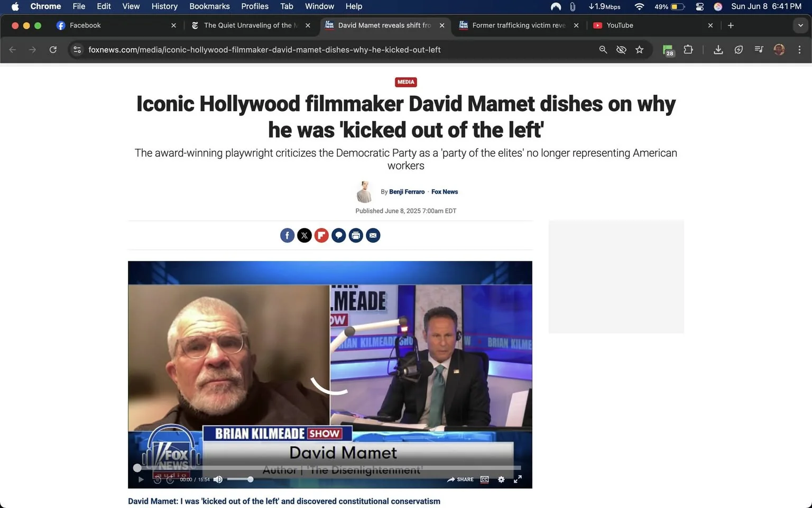Close the Facebook tab
Image resolution: width=812 pixels, height=508 pixels.
pyautogui.click(x=173, y=25)
